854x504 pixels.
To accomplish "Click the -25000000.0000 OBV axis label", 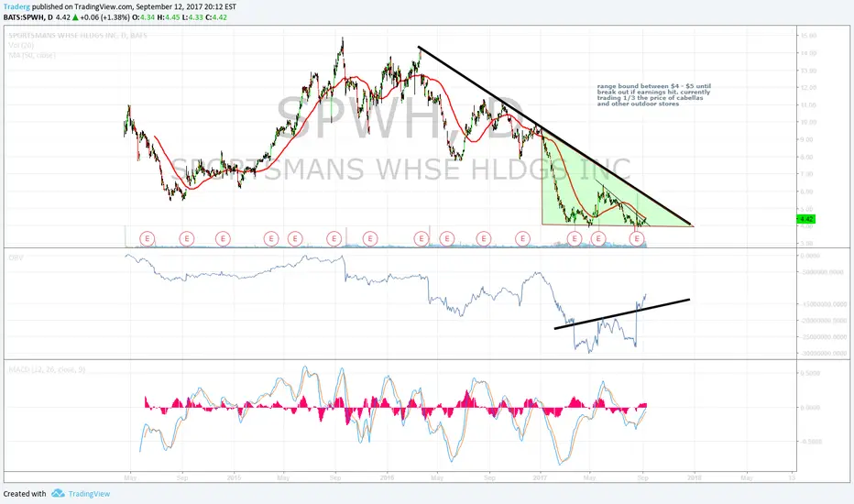I will [x=824, y=336].
